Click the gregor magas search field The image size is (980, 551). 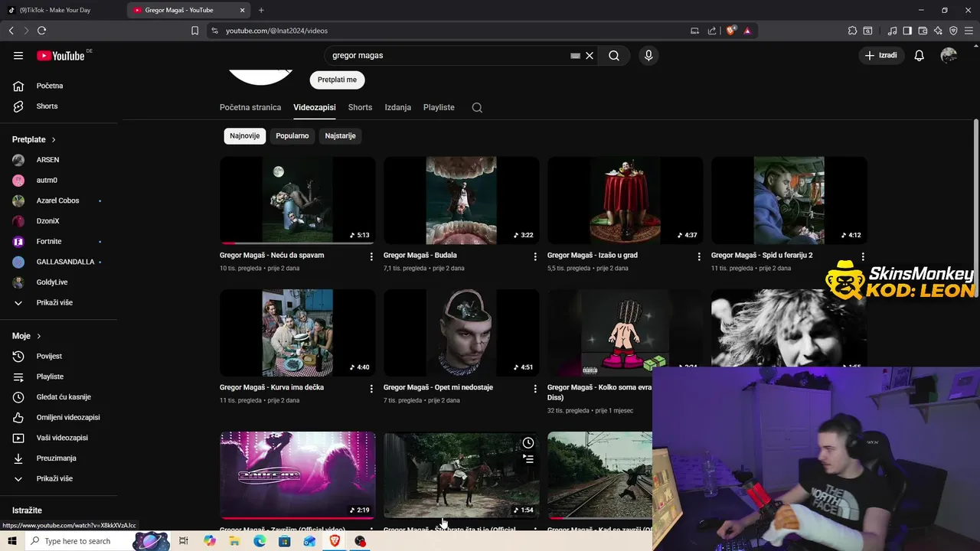(x=448, y=55)
